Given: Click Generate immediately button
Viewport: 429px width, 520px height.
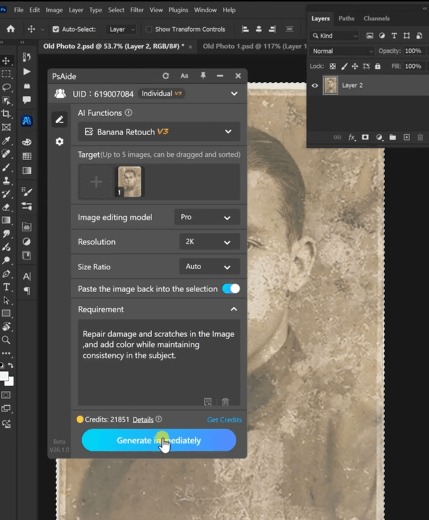Looking at the screenshot, I should (159, 440).
